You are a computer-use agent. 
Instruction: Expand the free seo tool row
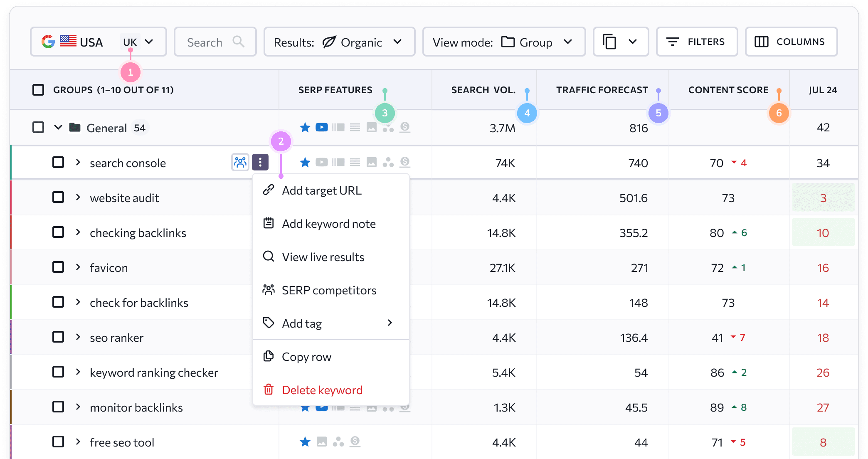(78, 442)
